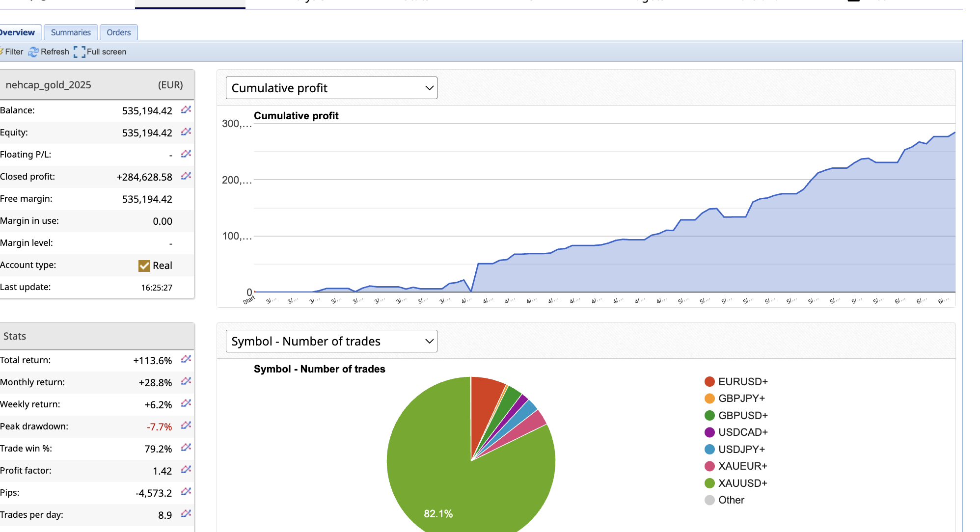This screenshot has height=532, width=980.
Task: Open the Orders tab
Action: (118, 32)
